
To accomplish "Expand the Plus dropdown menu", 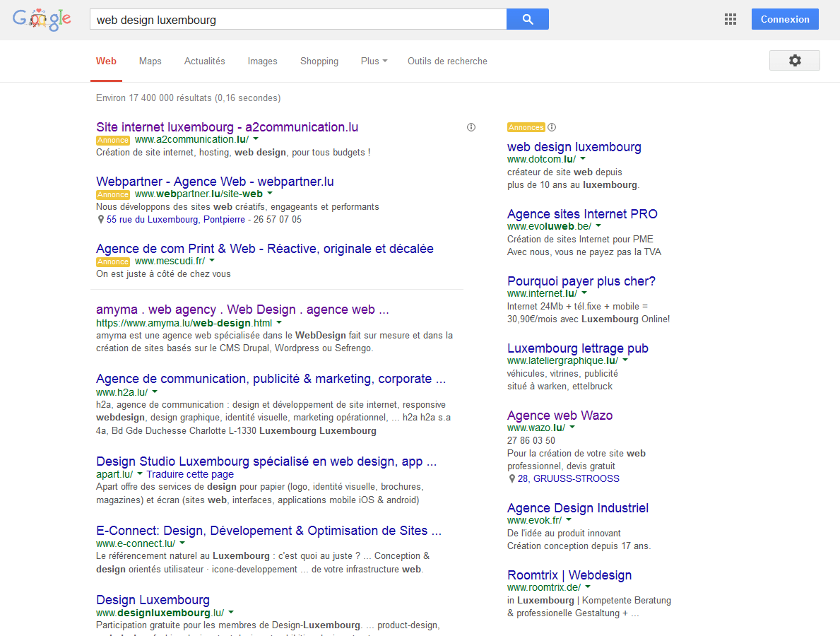I will pyautogui.click(x=374, y=61).
